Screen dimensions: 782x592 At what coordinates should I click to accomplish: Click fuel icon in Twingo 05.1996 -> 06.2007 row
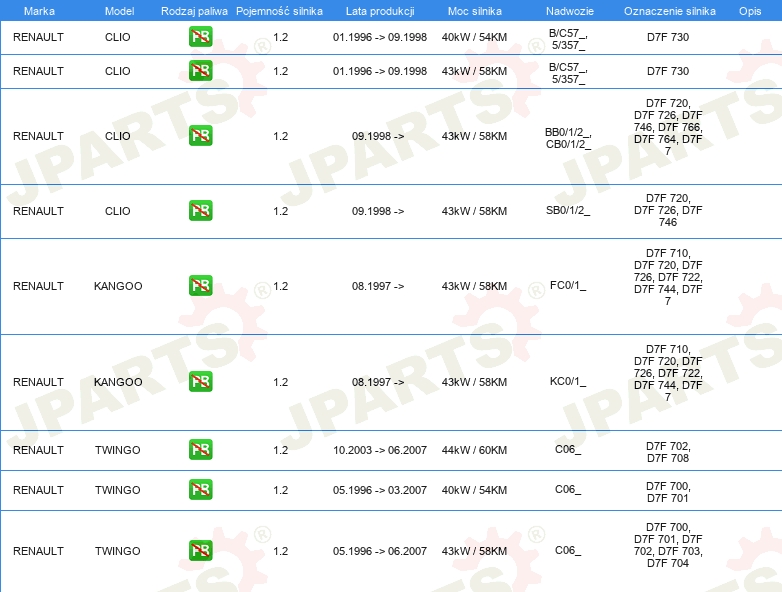(200, 551)
